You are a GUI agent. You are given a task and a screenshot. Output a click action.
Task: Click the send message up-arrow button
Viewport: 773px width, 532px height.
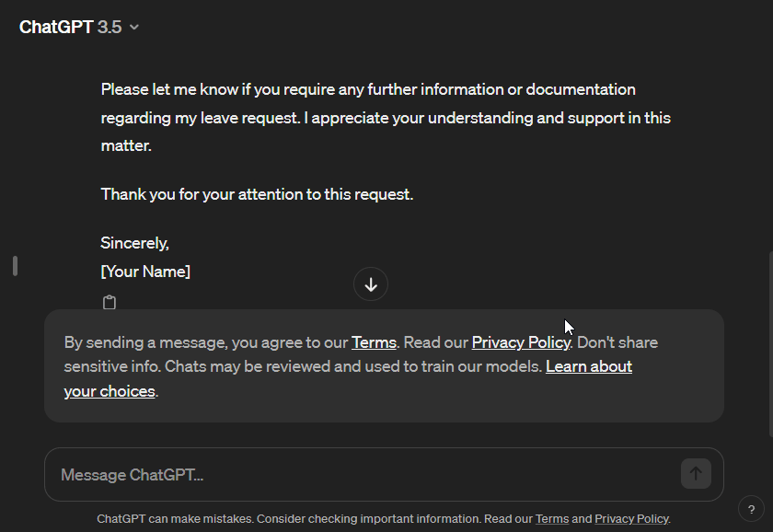[x=696, y=474]
